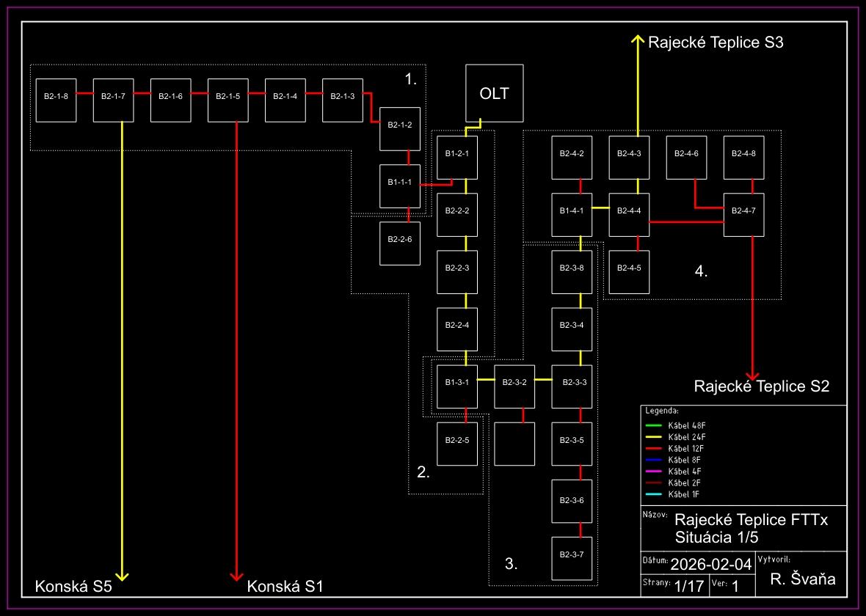Click the page number field 1/17
This screenshot has height=616, width=866.
688,586
